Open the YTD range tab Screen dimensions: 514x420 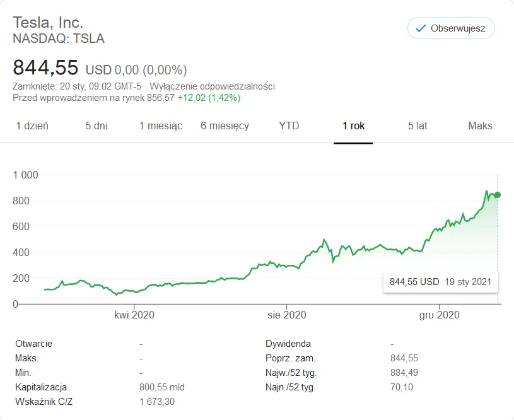pyautogui.click(x=289, y=126)
